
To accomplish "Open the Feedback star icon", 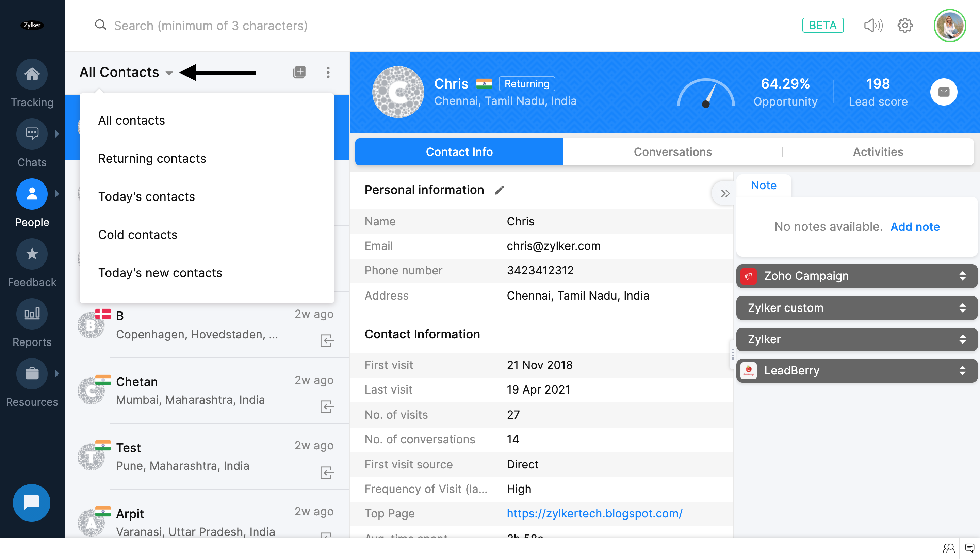I will click(32, 254).
